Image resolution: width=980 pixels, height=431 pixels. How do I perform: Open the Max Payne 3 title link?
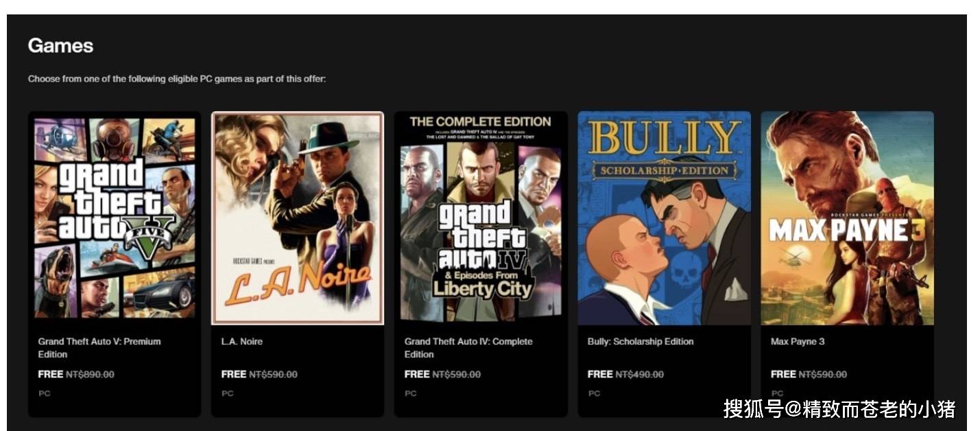coord(798,342)
